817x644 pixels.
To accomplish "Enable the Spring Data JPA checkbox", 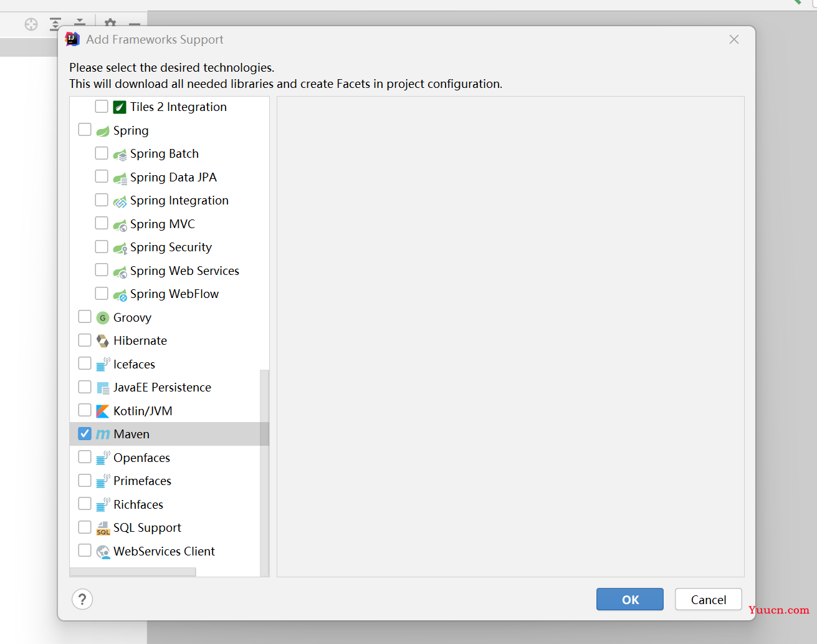I will click(102, 176).
